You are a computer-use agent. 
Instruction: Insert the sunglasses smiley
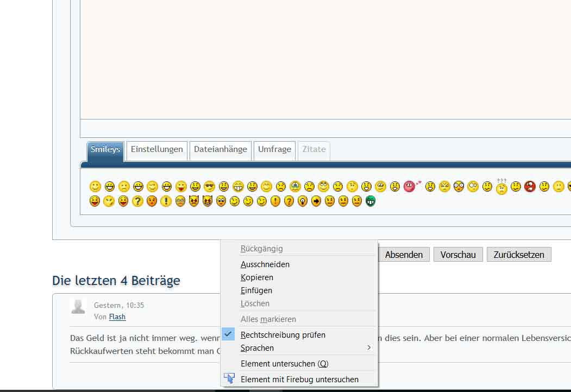[x=209, y=187]
